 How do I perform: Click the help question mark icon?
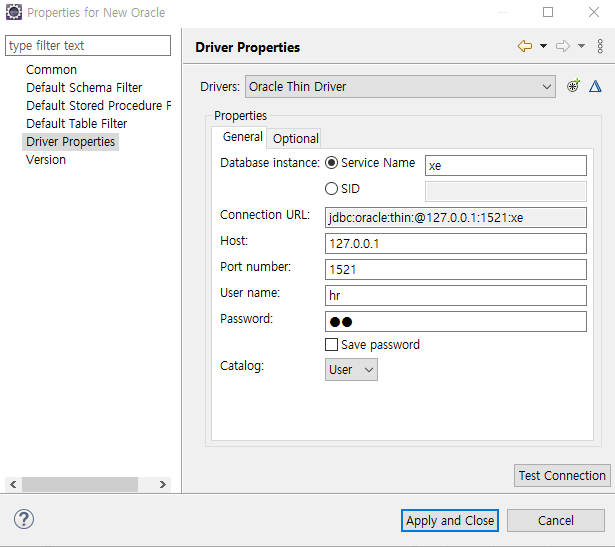pyautogui.click(x=24, y=519)
